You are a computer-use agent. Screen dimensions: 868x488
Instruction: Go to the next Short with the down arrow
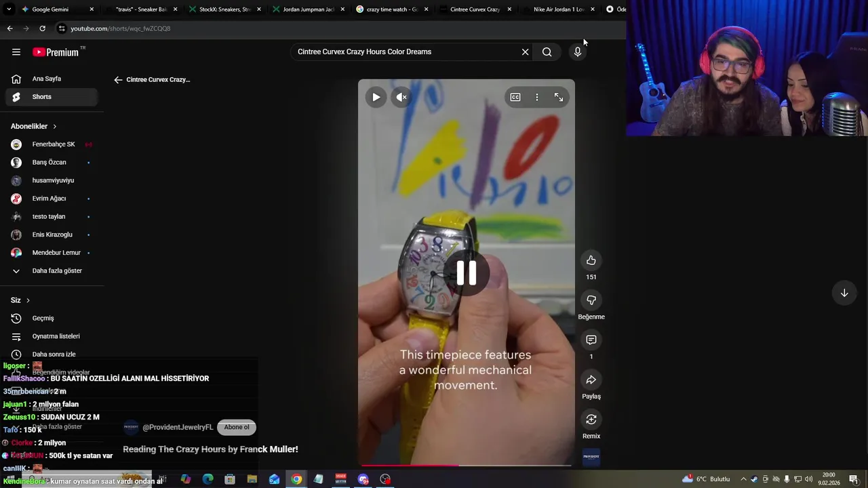coord(844,293)
